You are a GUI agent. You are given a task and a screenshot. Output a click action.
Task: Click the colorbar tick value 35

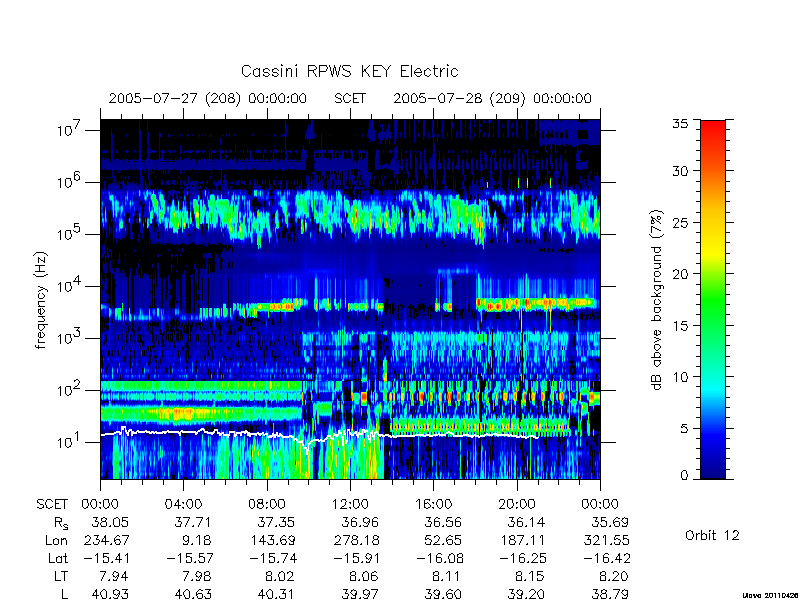pyautogui.click(x=680, y=124)
